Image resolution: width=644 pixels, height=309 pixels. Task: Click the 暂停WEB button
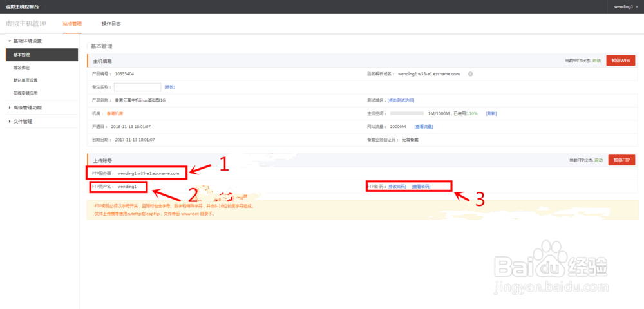click(x=620, y=61)
